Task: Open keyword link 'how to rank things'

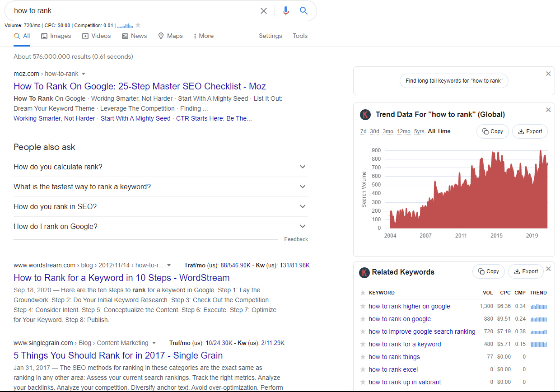Action: [x=394, y=357]
